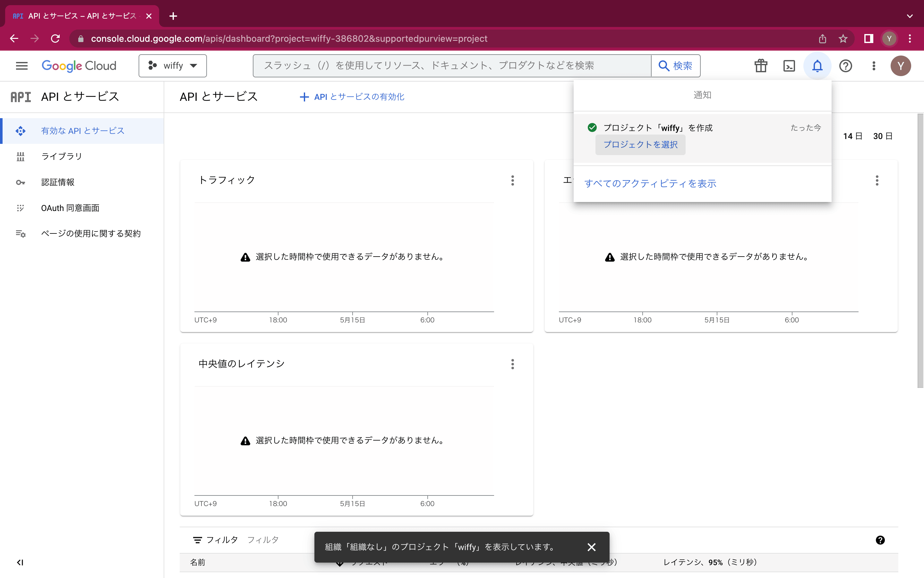
Task: Bookmark this page with the star icon
Action: (x=843, y=39)
